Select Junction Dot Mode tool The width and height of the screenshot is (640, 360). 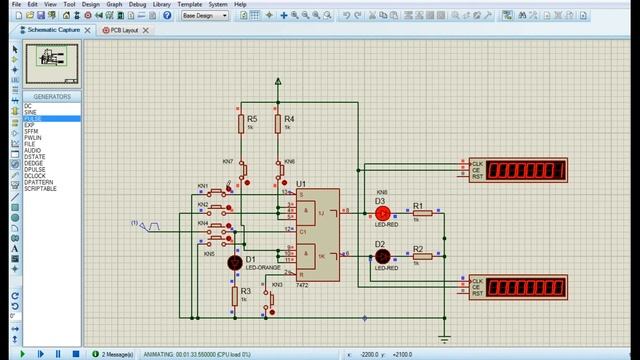tap(15, 70)
